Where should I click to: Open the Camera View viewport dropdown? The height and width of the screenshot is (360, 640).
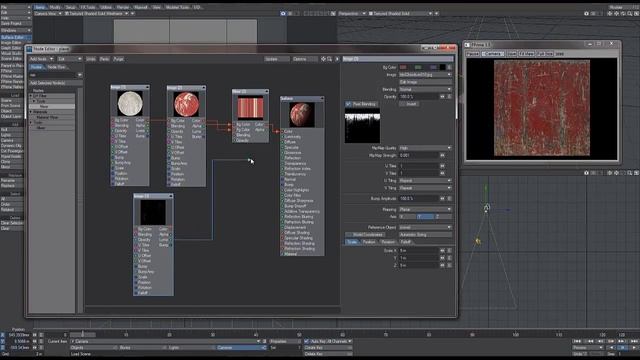pos(48,13)
